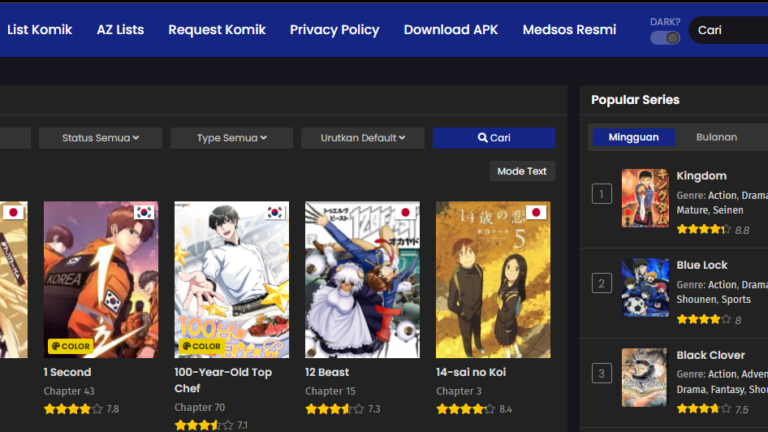Expand the Type Semua dropdown

pyautogui.click(x=231, y=138)
